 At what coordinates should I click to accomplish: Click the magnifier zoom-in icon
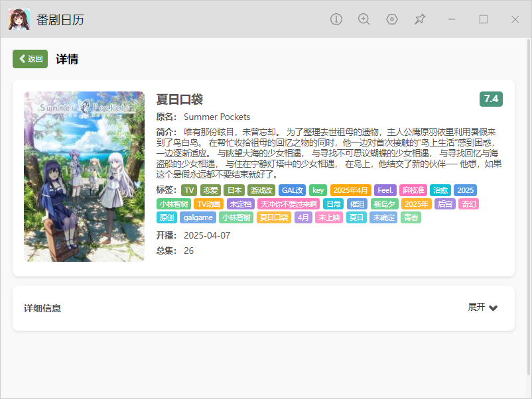coord(364,19)
